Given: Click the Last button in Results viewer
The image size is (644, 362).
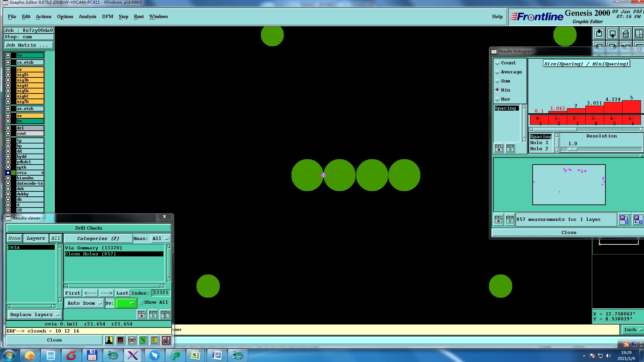Looking at the screenshot, I should 122,293.
